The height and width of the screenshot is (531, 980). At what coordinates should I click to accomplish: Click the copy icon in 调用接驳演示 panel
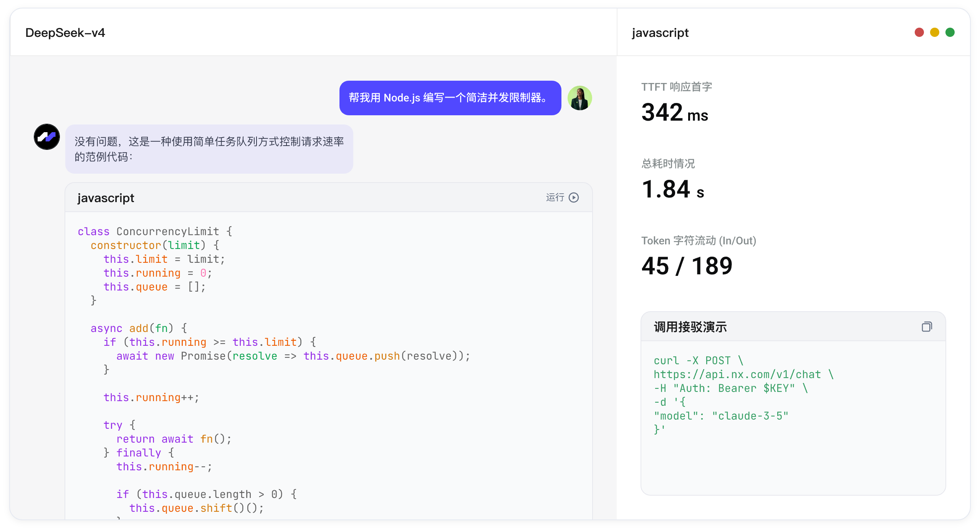click(927, 327)
